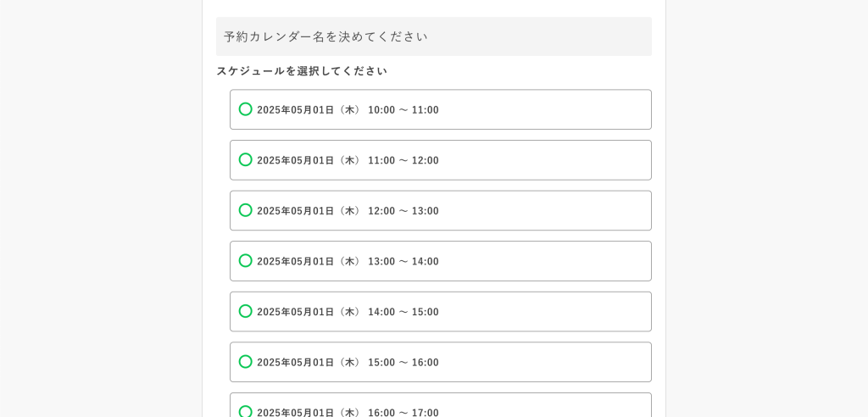Viewport: 868px width, 417px height.
Task: Click the 14:00 ～ 15:00 time range text
Action: (x=403, y=312)
